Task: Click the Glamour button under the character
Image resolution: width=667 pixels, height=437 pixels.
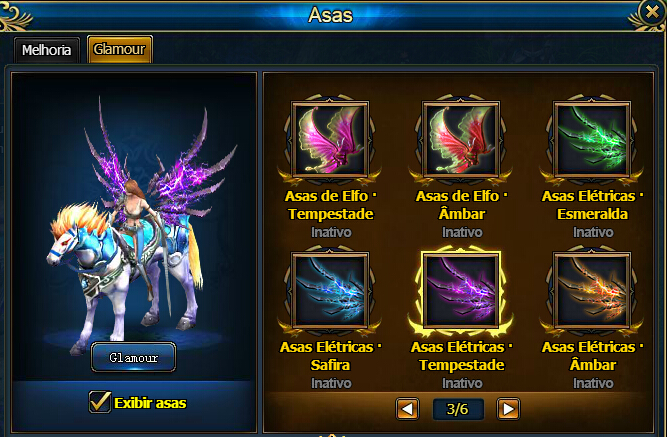Action: pos(133,357)
